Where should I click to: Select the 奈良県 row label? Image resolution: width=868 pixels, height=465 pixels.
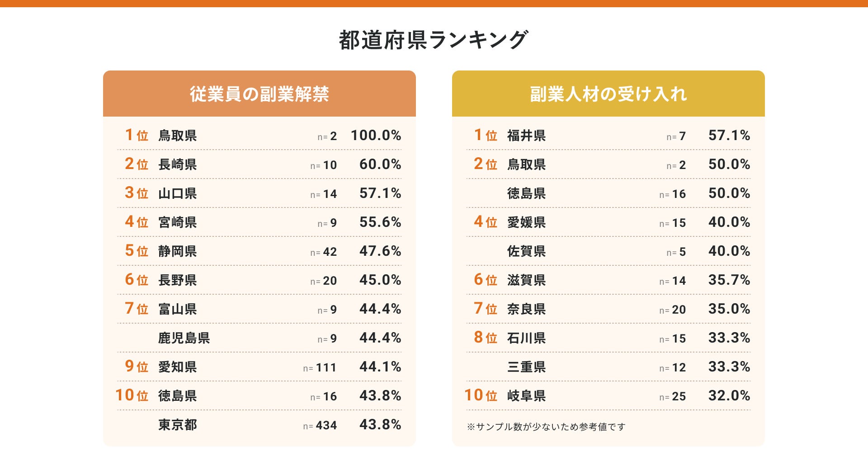(x=526, y=309)
